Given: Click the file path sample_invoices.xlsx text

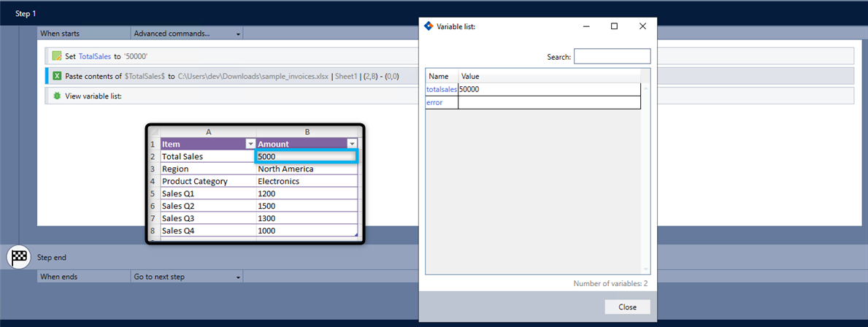Looking at the screenshot, I should (x=253, y=76).
